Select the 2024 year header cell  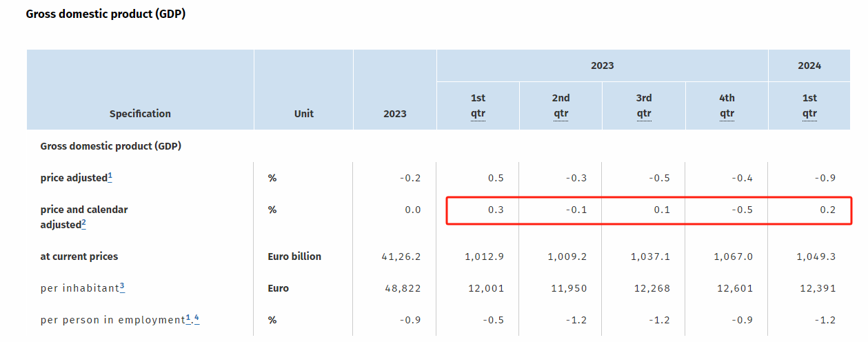809,66
